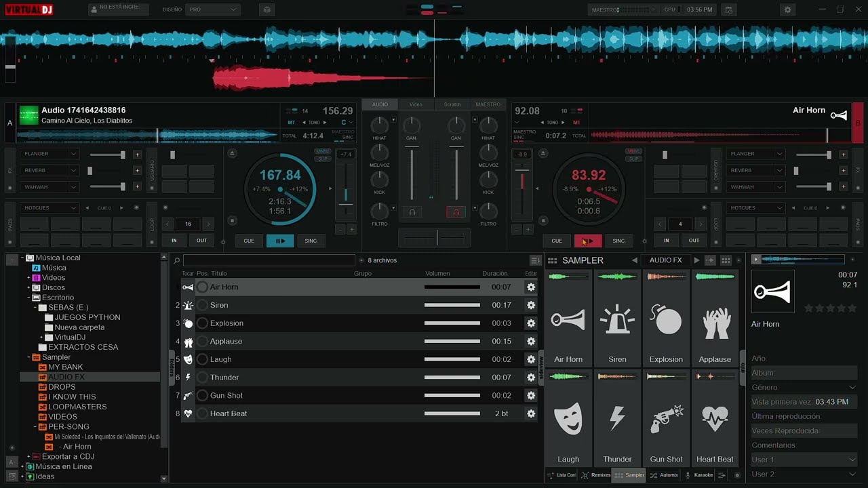Toggle Gun Shot row play circle
Screen dimensions: 868x488
[202, 395]
